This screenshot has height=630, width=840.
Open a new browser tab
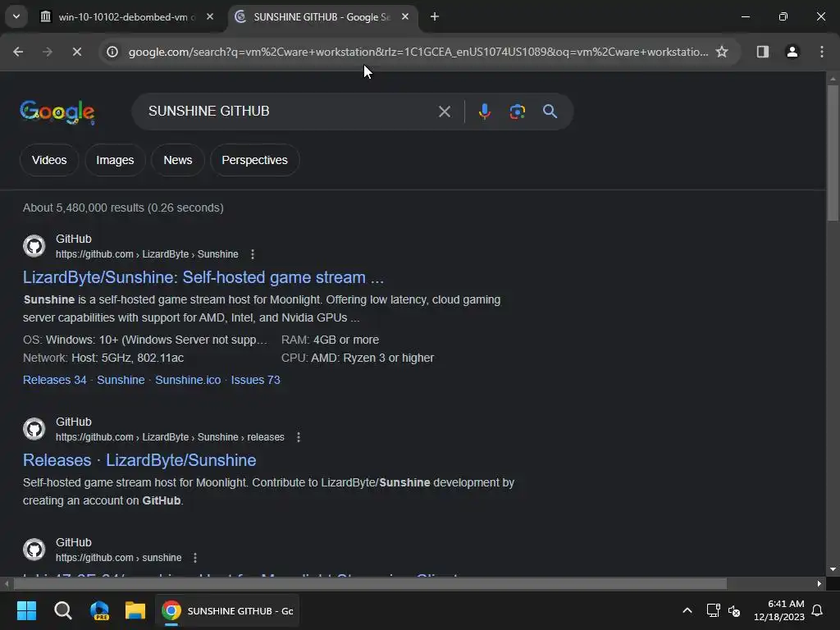(x=435, y=16)
